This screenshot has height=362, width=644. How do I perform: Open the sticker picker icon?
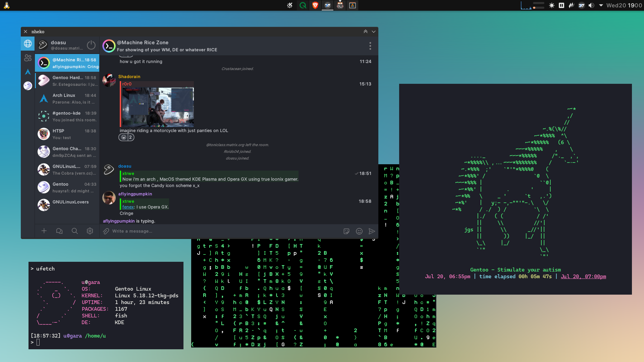(x=346, y=231)
